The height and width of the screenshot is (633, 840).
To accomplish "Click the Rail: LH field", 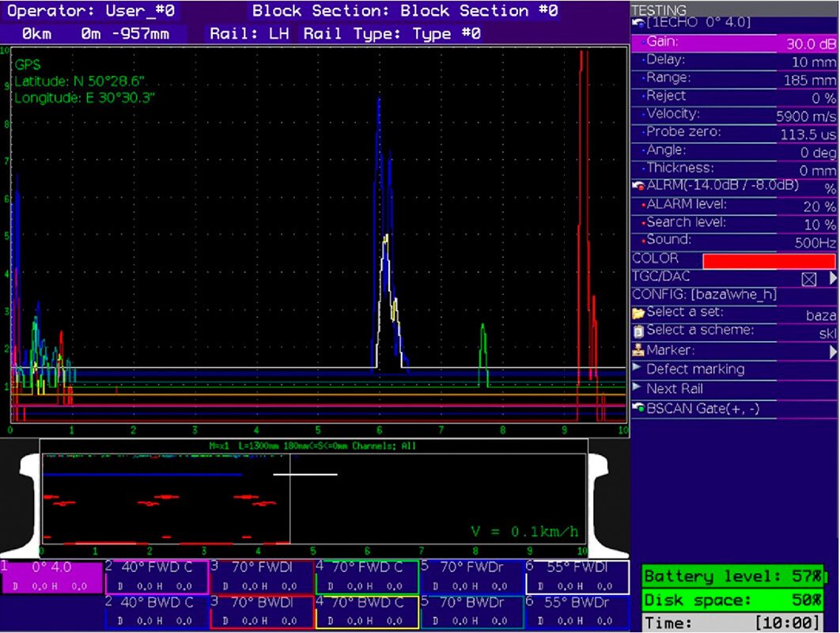I will pos(249,34).
